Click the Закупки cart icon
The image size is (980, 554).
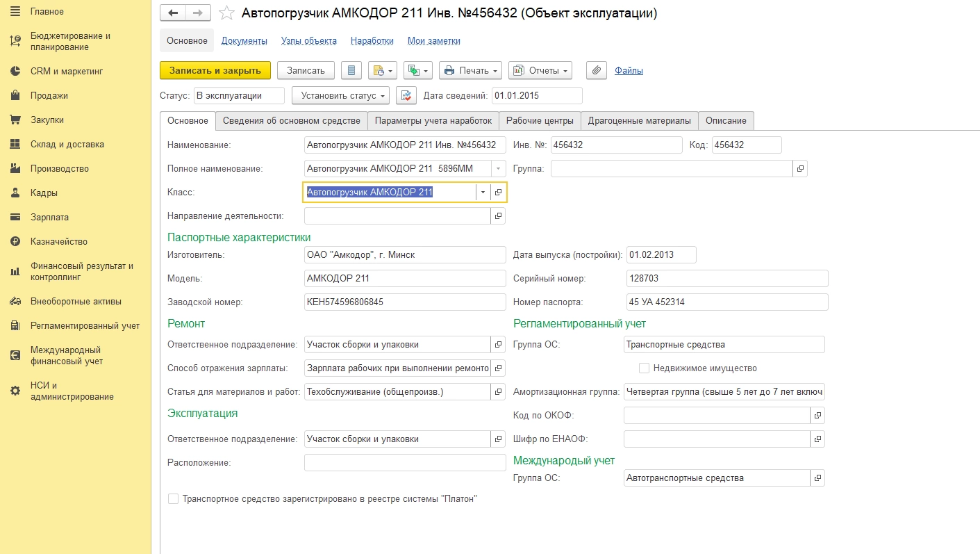point(15,120)
